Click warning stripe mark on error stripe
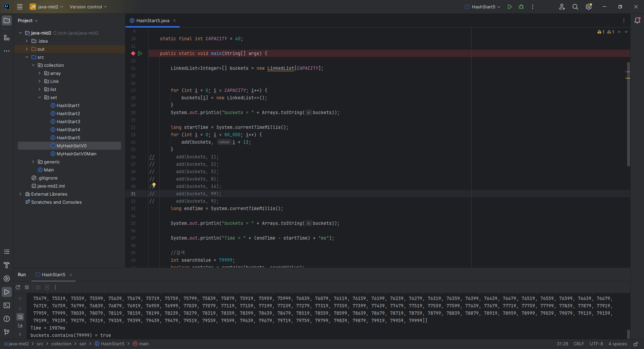Screen dimensions: 644x349 click(628, 78)
